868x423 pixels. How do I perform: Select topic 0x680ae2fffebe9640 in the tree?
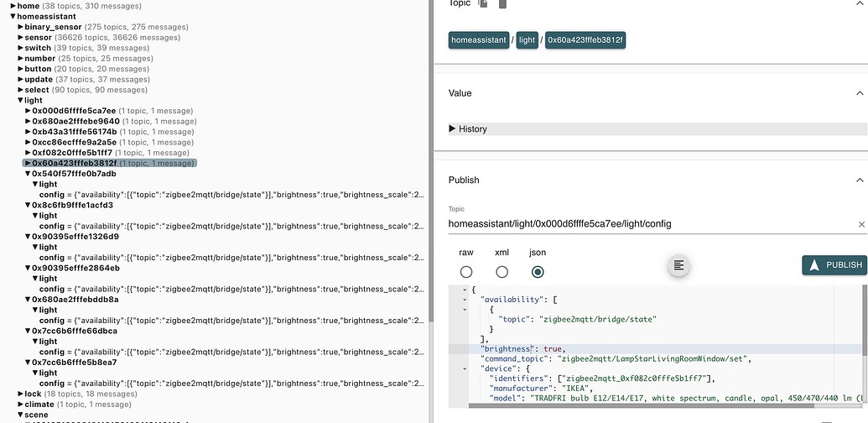pos(75,121)
